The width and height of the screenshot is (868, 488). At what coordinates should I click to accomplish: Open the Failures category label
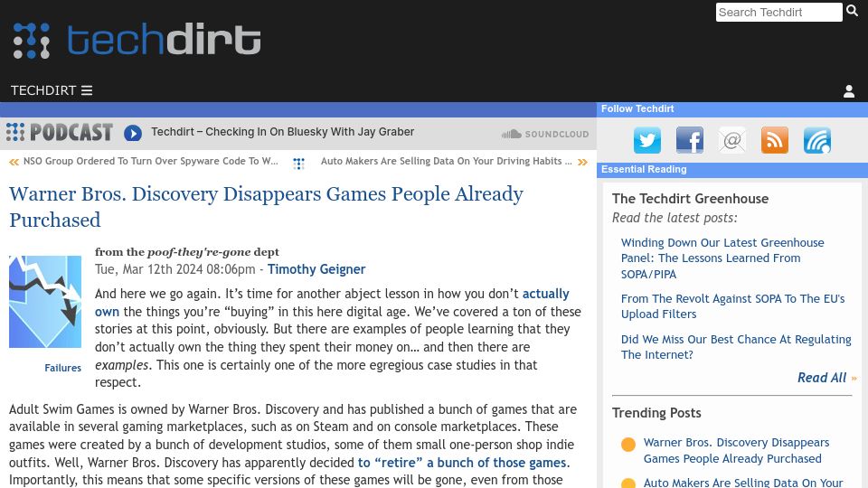[x=62, y=368]
